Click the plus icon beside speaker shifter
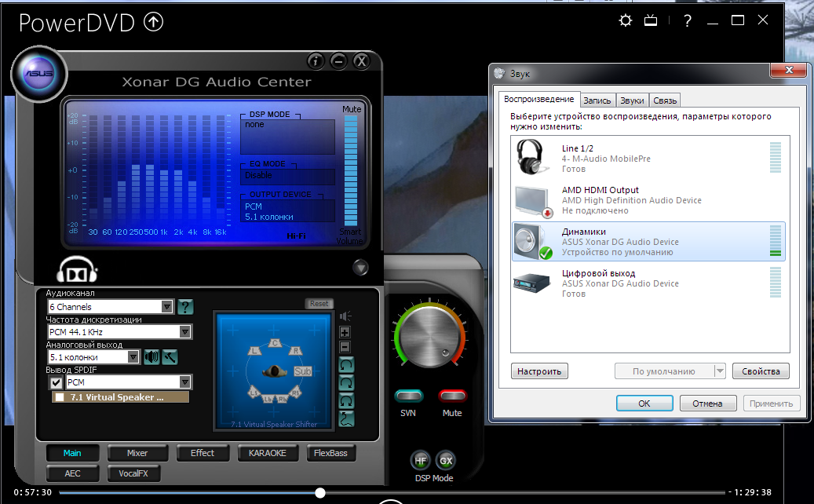The image size is (814, 504). tap(345, 332)
